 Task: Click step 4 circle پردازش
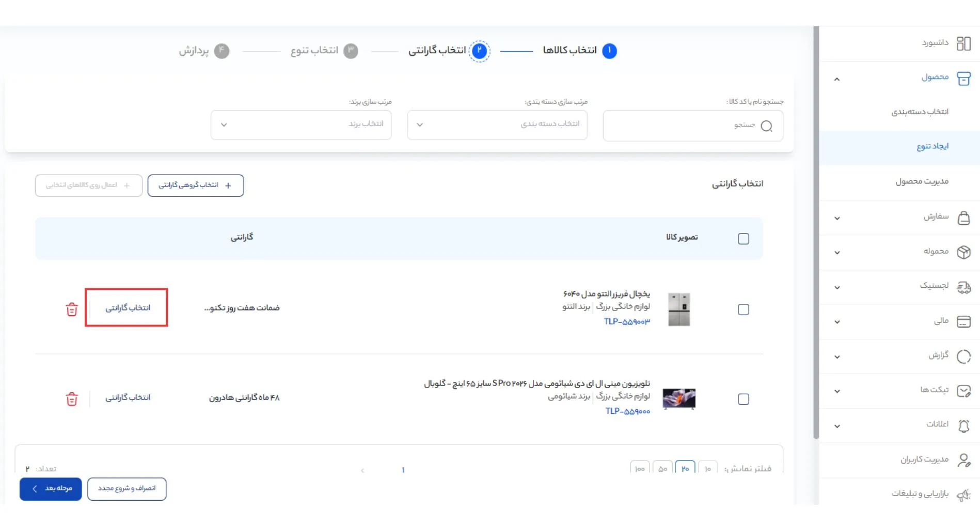click(222, 51)
